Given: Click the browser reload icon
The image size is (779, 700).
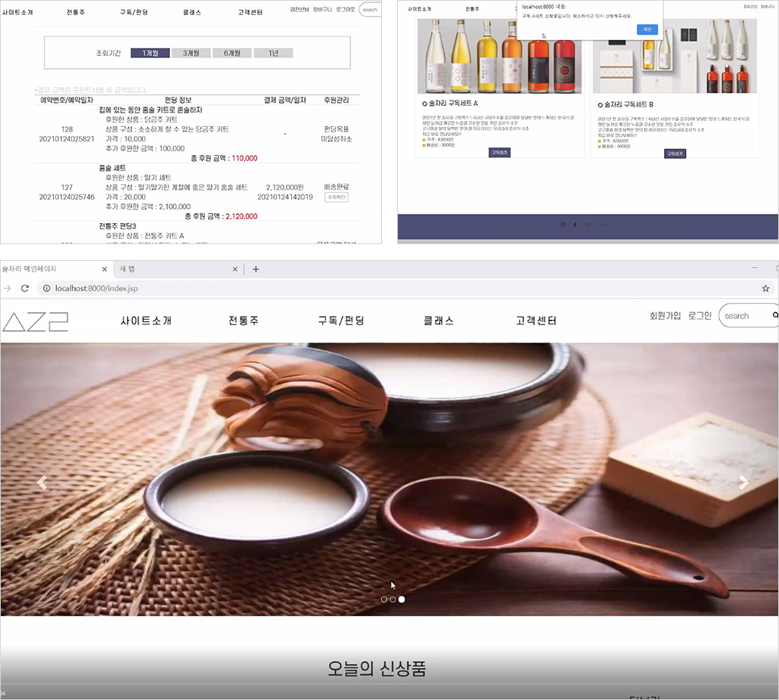Looking at the screenshot, I should click(x=25, y=289).
